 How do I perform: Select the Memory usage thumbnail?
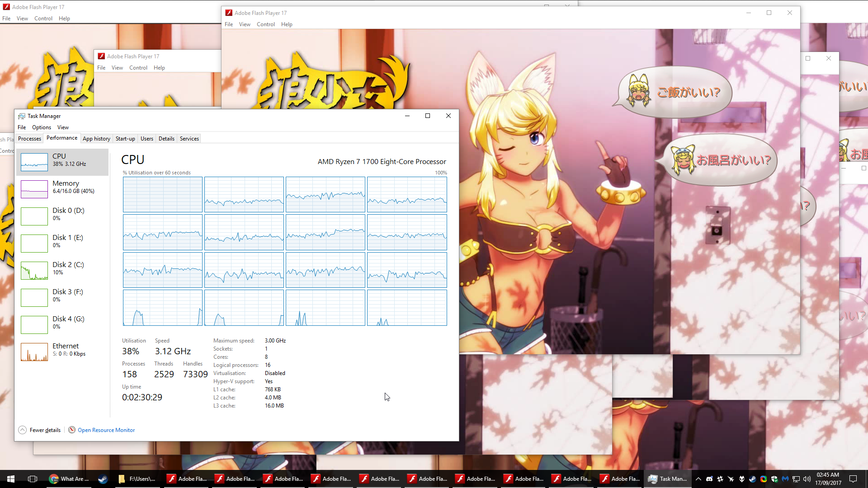34,189
